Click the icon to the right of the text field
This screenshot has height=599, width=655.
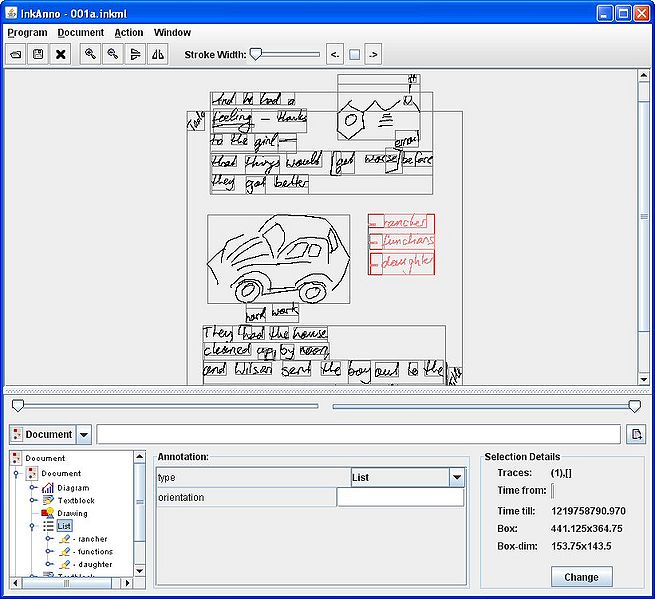point(635,434)
